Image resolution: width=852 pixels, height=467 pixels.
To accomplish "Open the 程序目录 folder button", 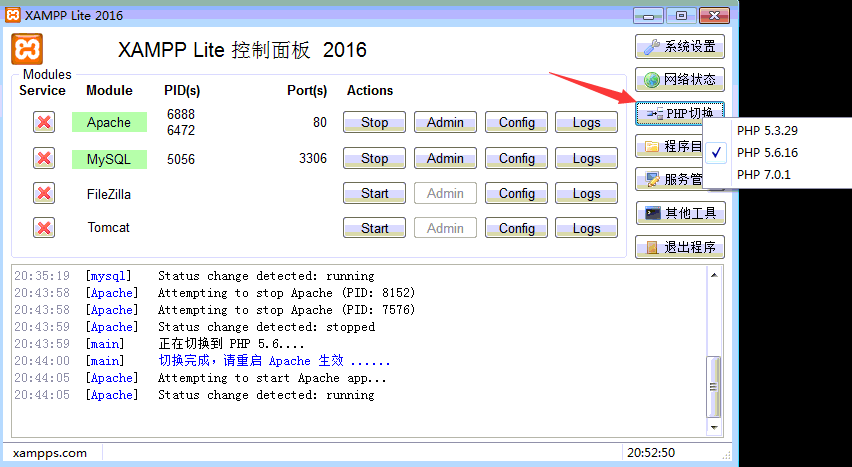I will [669, 146].
